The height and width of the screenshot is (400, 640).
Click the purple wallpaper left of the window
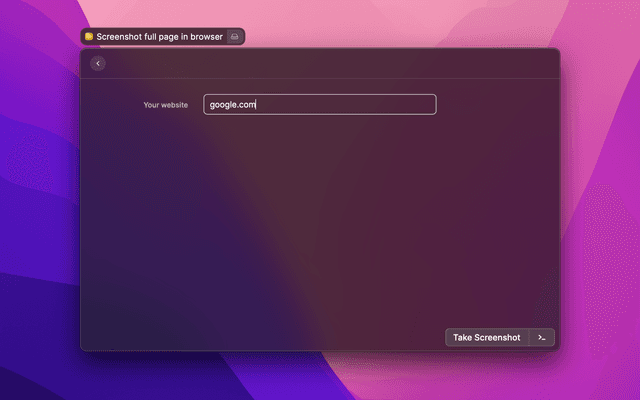[x=40, y=200]
